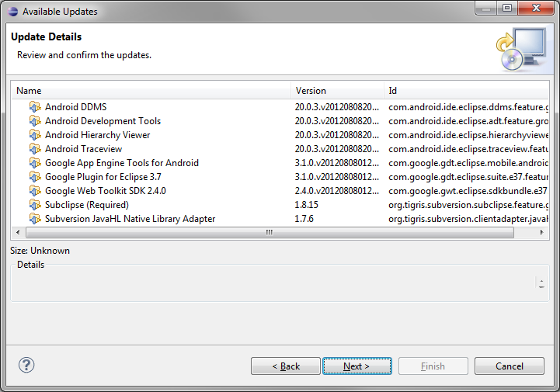Click version 1.8.15 of Subclipse
Image resolution: width=560 pixels, height=392 pixels.
(306, 205)
